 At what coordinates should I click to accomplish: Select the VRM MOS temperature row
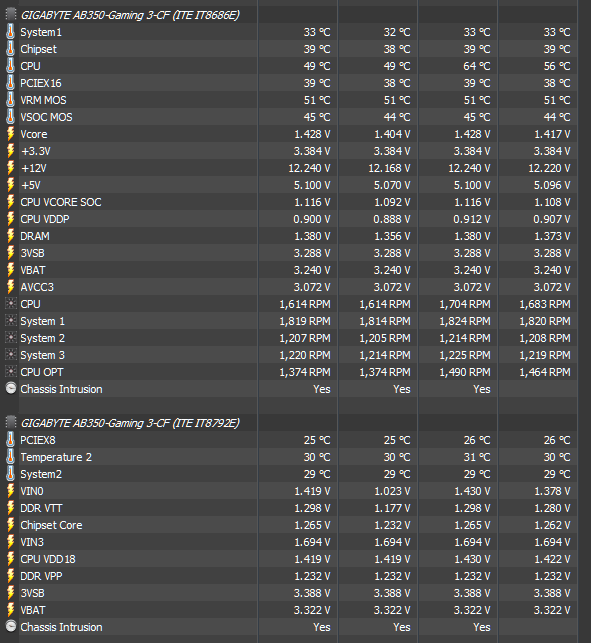[291, 100]
